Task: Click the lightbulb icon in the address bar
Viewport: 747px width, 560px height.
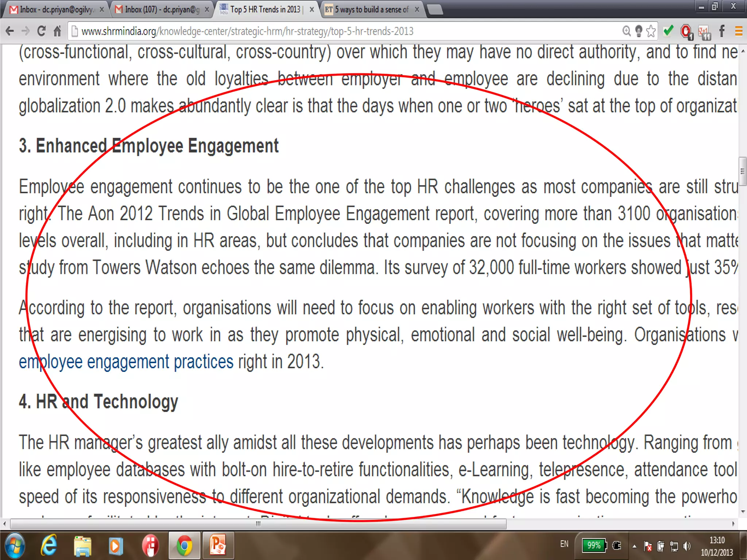Action: pos(639,31)
